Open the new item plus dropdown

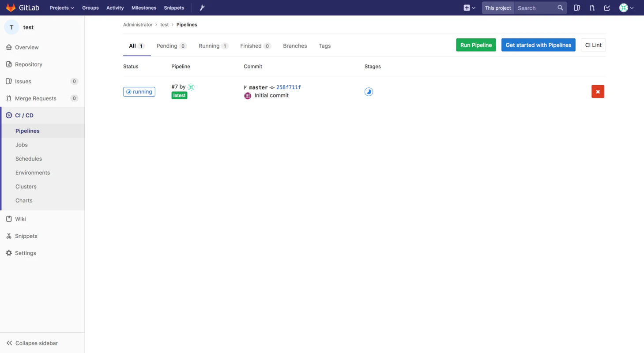click(x=469, y=8)
